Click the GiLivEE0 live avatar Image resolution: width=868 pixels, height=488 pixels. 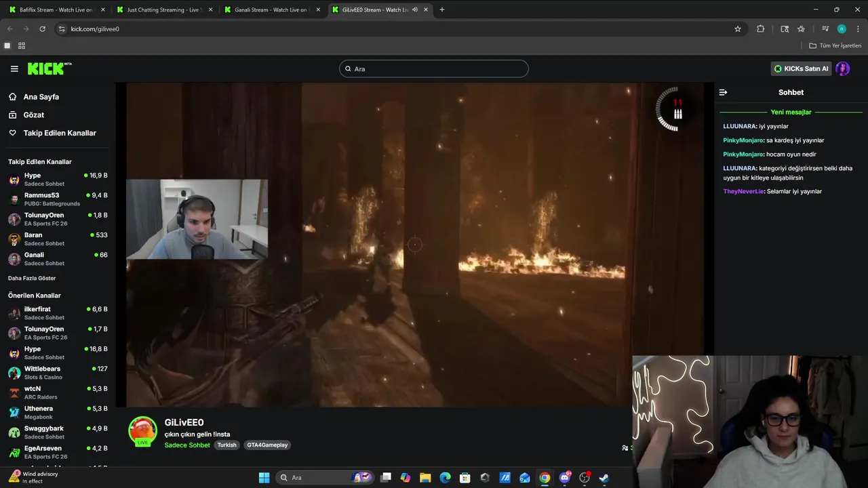(x=142, y=432)
